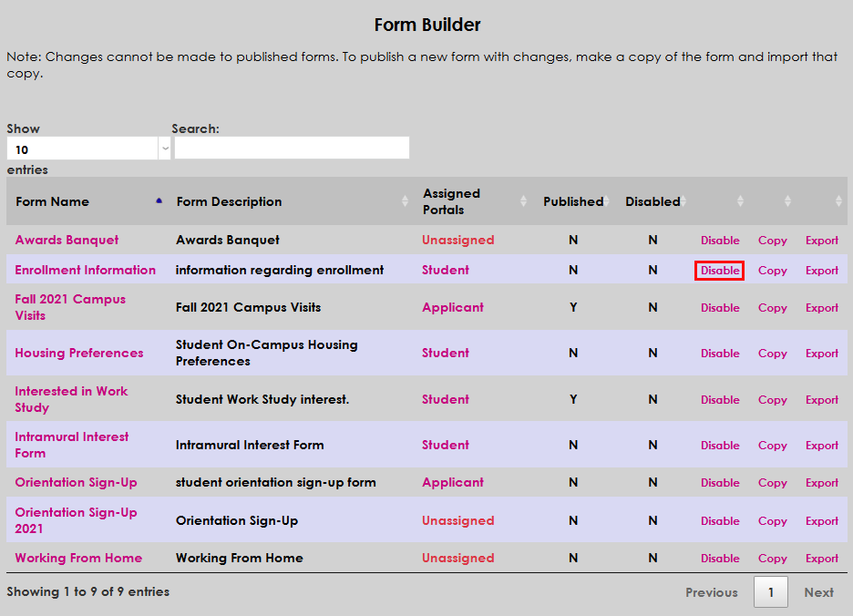Go to the Next page
The image size is (853, 616).
coord(818,591)
